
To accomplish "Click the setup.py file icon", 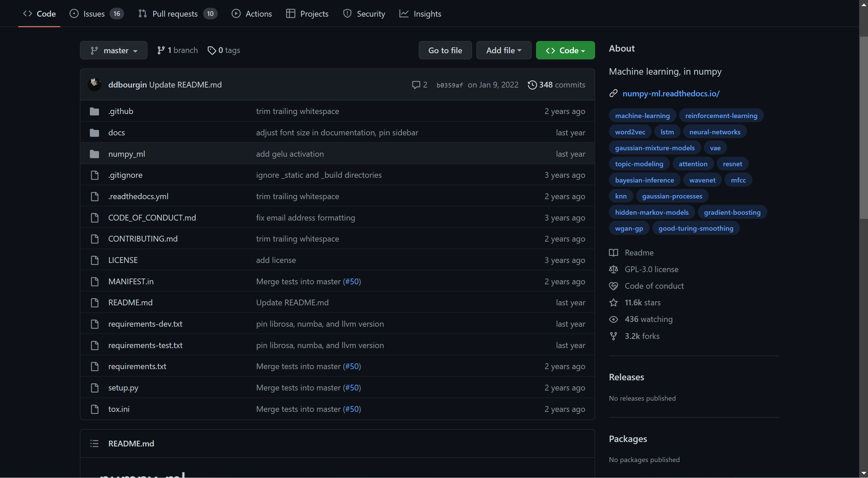I will [x=95, y=388].
